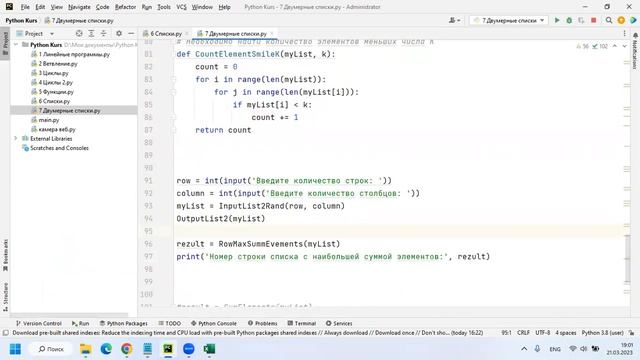
Task: Go to next highlighted error arrow
Action: (x=624, y=46)
